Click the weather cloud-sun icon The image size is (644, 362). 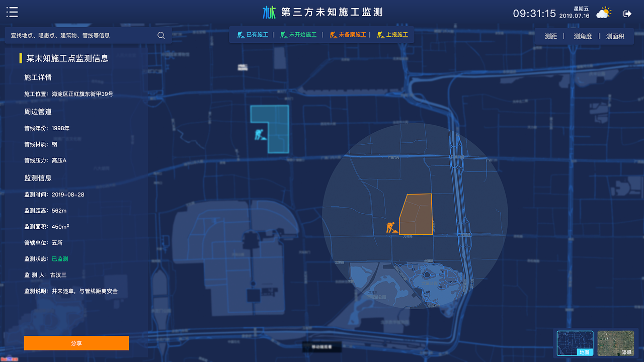pos(604,13)
